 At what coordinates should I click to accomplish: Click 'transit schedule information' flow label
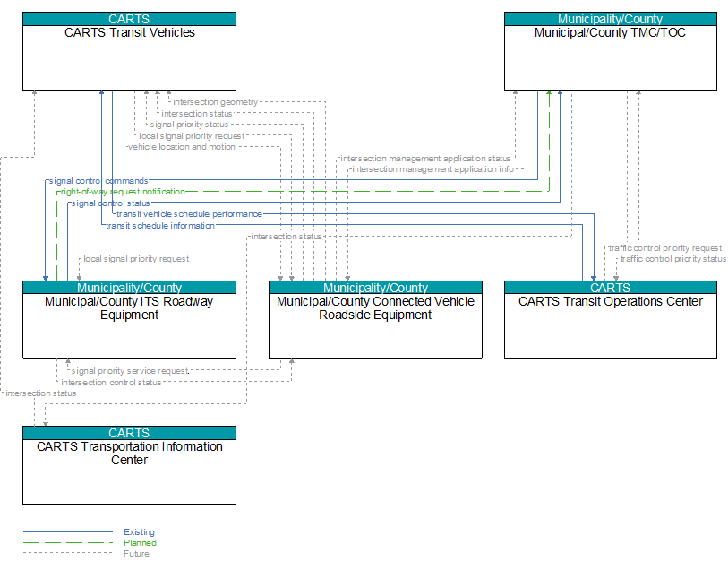pos(160,226)
